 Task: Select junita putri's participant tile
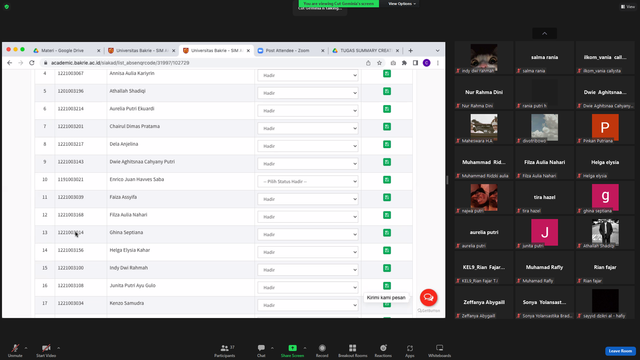point(544,233)
